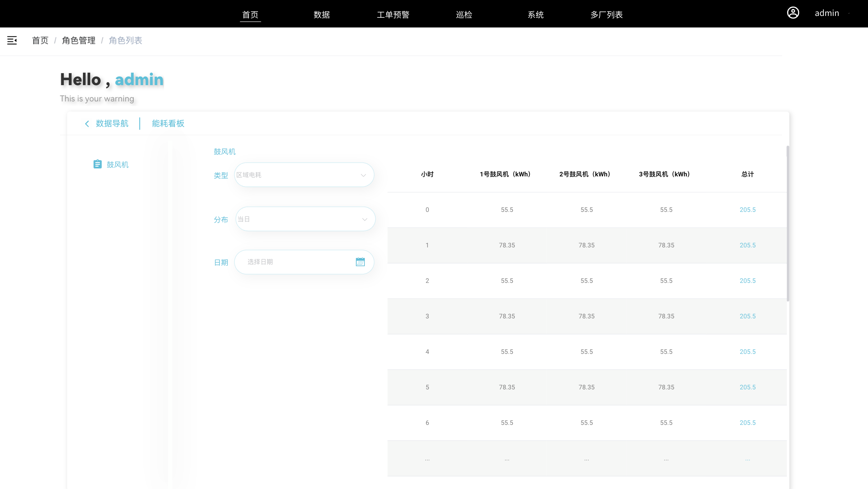The image size is (868, 489).
Task: Collapse the sidebar with the hamburger icon
Action: [12, 40]
